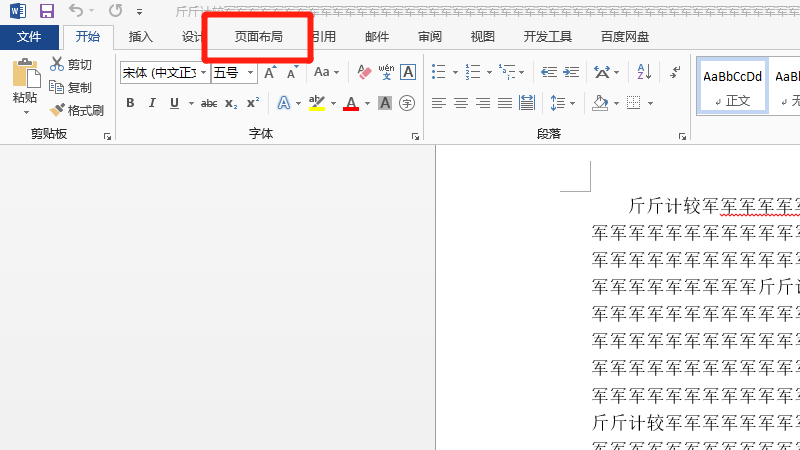Screen dimensions: 800x450
Task: Click the 文件 (File) button
Action: 29,37
